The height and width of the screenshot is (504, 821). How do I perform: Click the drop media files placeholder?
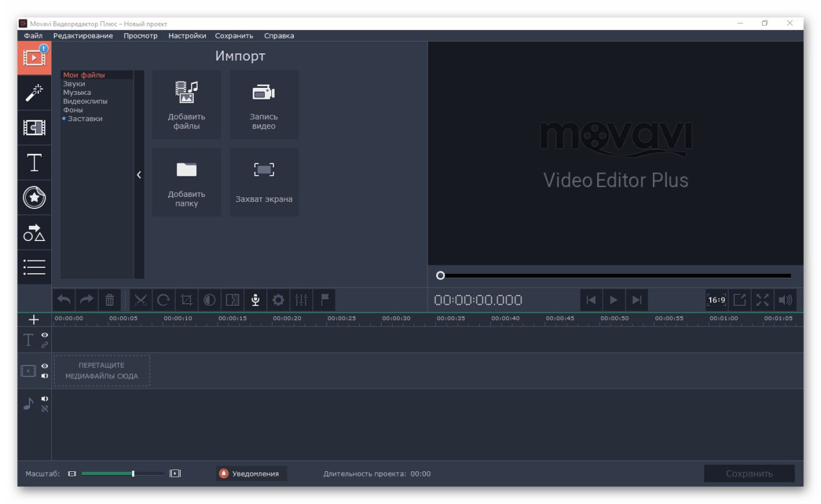tap(102, 371)
